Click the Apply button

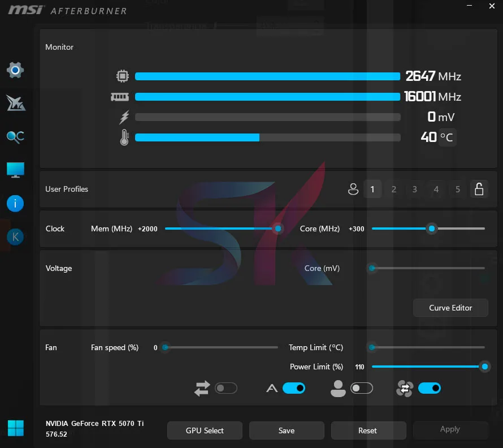point(450,429)
